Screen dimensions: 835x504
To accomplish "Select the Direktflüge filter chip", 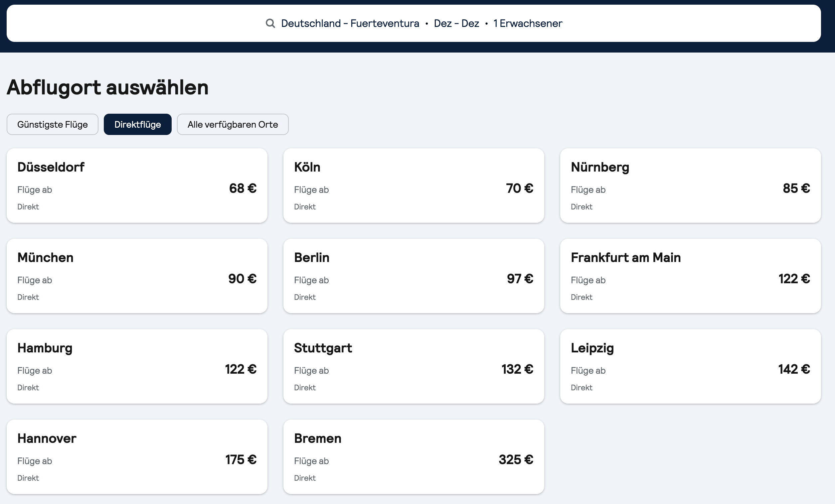I will pos(138,124).
